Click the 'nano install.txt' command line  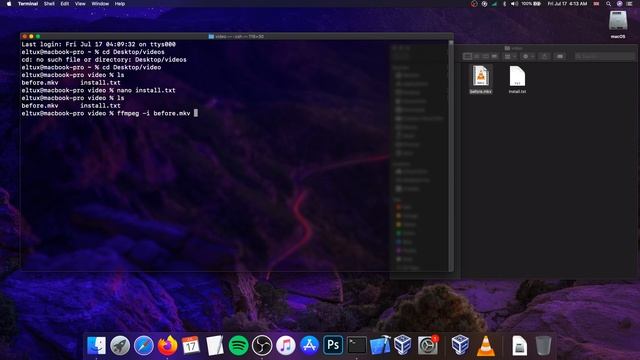[x=98, y=91]
